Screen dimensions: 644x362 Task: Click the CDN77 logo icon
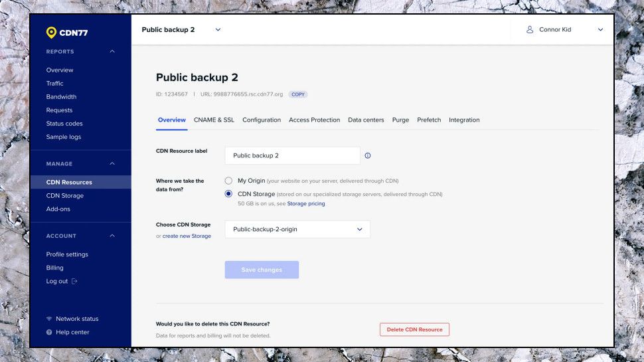click(51, 33)
